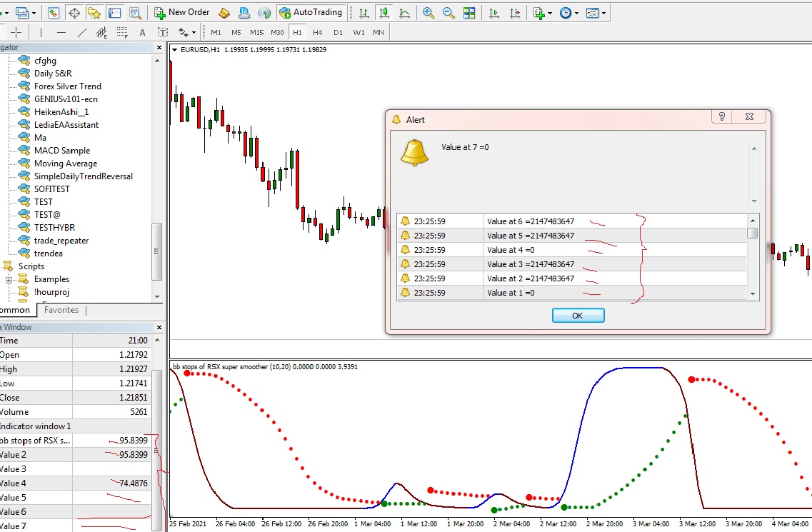Open MetaEditor with the yellow book icon
812x532 pixels.
click(x=224, y=12)
